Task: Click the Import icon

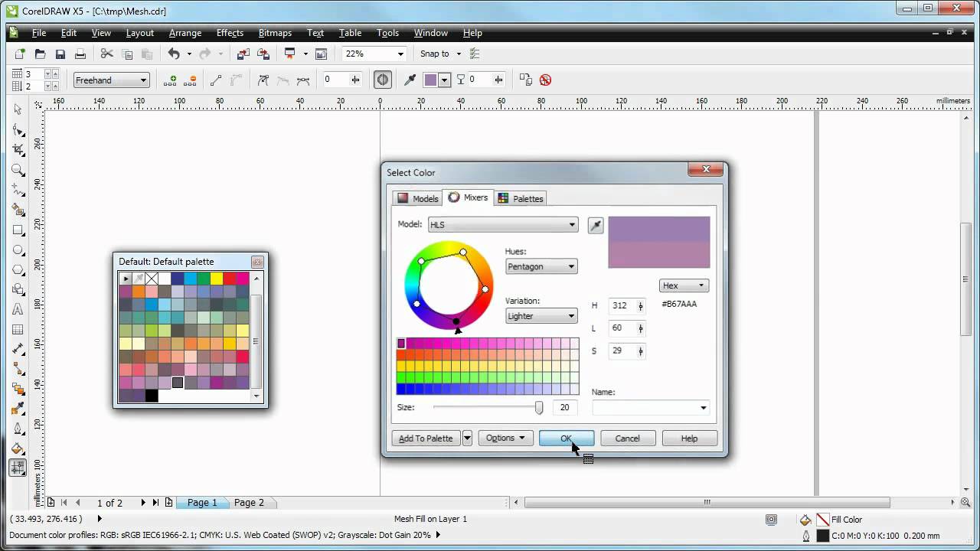Action: (243, 54)
